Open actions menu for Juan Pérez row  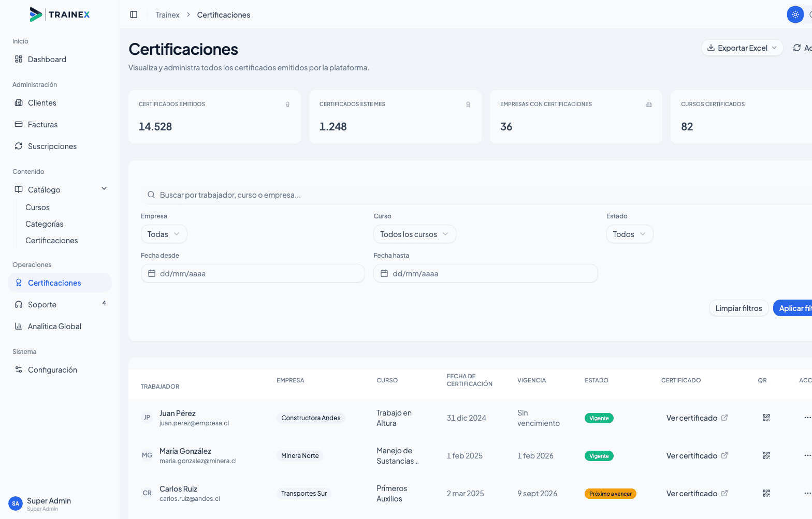click(807, 418)
